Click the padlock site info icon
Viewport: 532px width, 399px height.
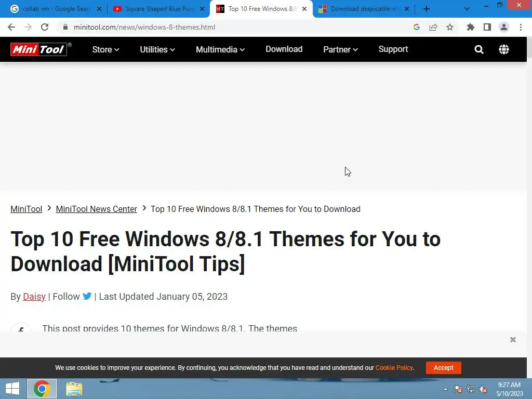tap(65, 27)
